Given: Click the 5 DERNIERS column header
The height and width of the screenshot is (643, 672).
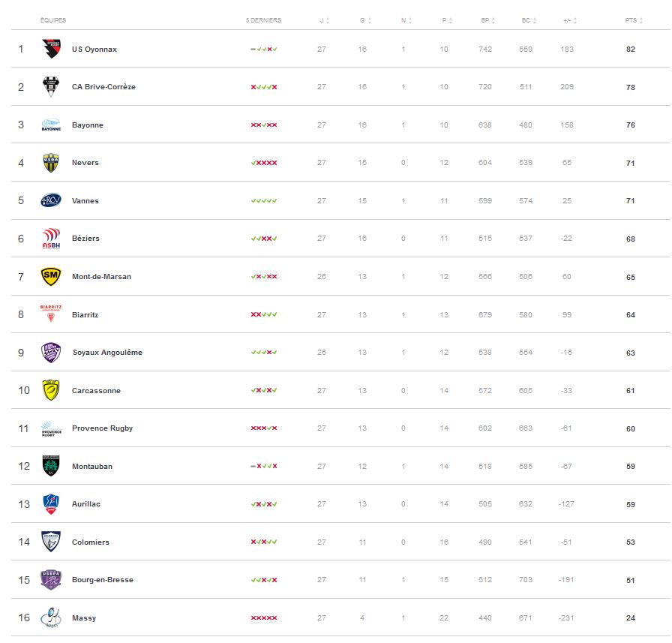Looking at the screenshot, I should pyautogui.click(x=263, y=20).
